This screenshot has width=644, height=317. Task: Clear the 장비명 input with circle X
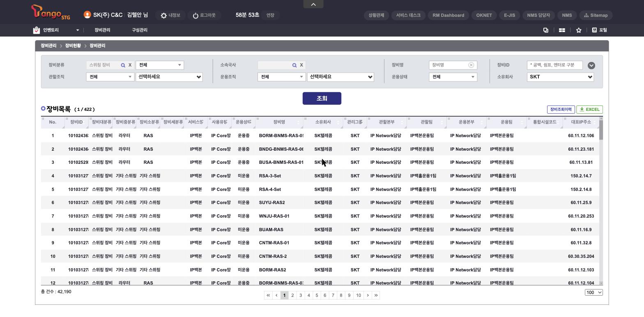click(471, 65)
